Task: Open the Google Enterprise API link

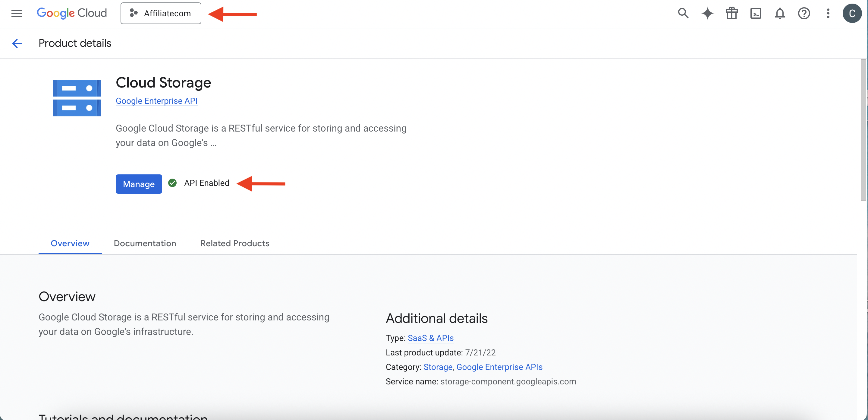Action: [157, 101]
